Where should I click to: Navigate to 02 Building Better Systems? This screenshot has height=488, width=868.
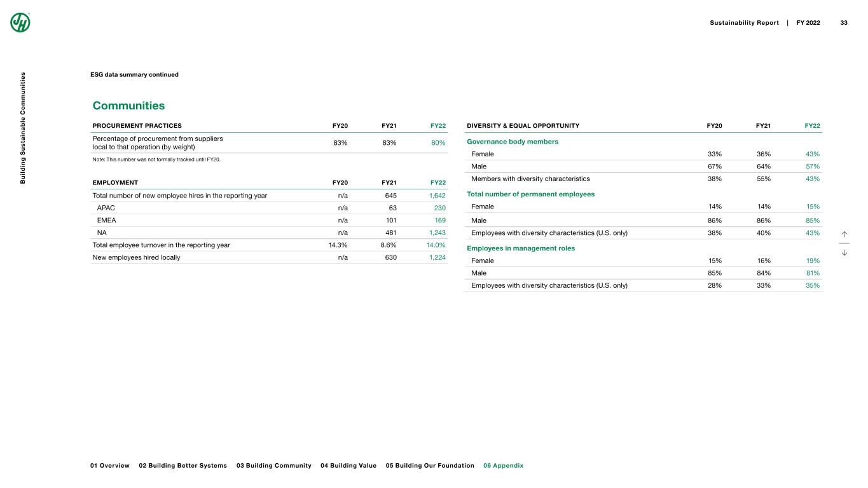click(x=183, y=466)
